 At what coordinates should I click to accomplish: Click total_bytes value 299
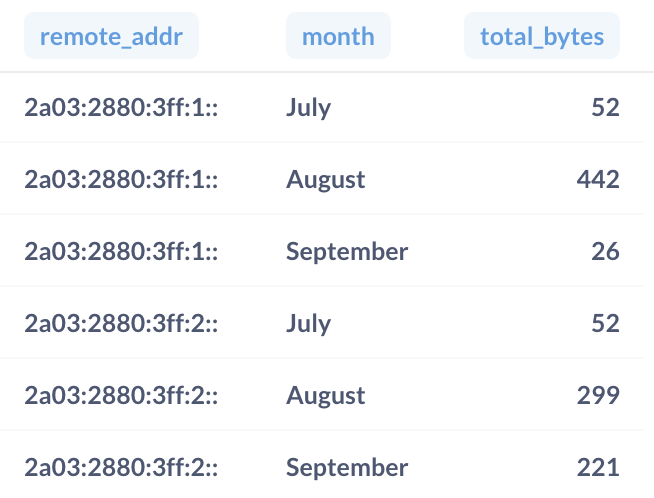click(598, 395)
